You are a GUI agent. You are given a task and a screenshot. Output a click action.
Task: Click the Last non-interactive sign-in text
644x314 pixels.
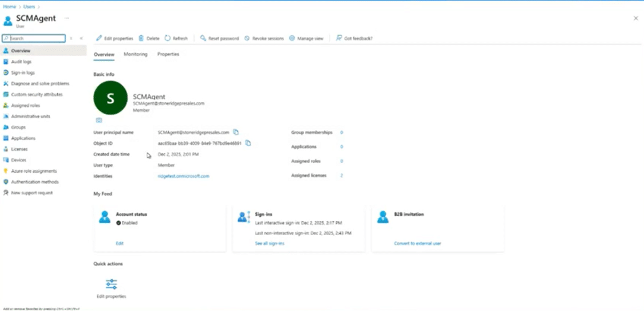(x=303, y=233)
